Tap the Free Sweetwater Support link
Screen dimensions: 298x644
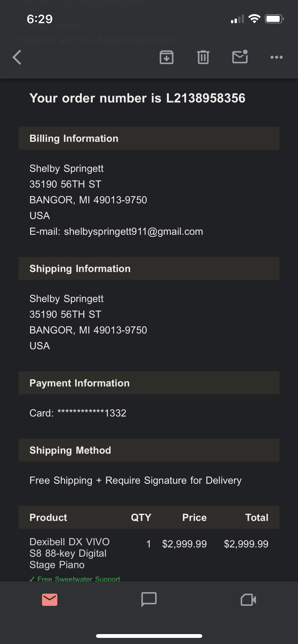coord(78,579)
